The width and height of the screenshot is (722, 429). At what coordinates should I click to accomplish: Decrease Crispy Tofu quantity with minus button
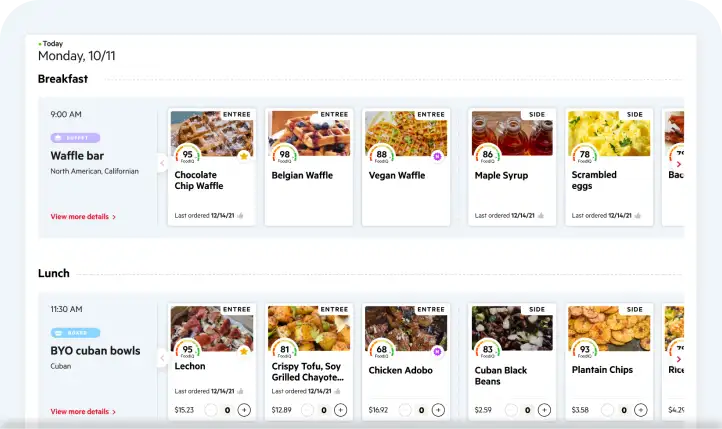click(x=308, y=410)
